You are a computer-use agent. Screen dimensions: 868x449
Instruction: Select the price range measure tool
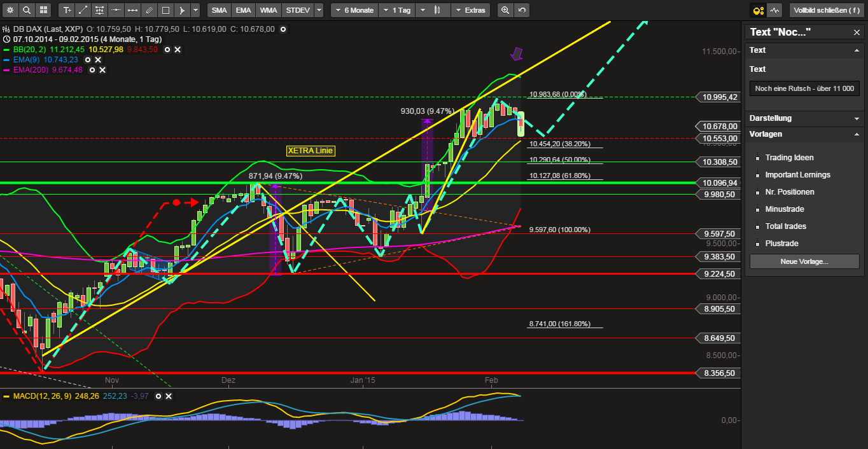(x=132, y=10)
